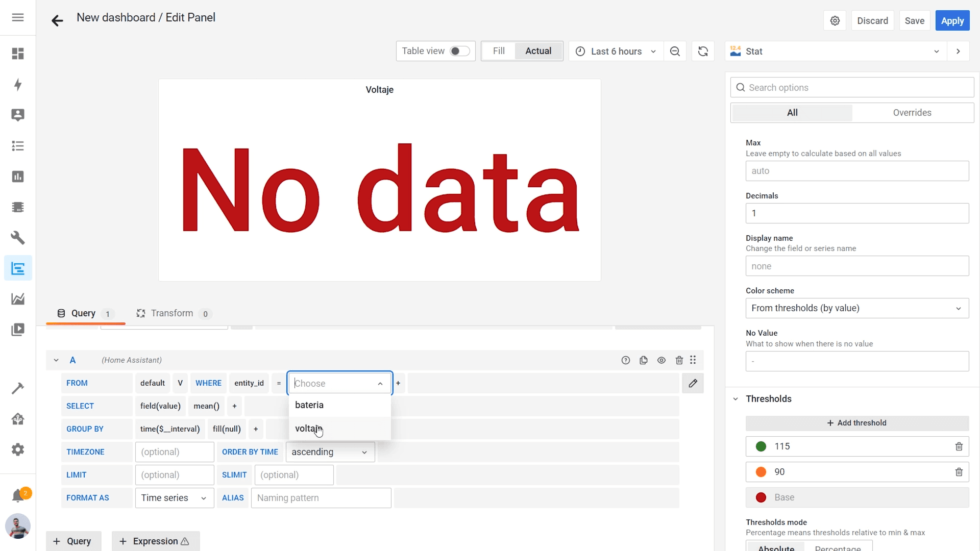Image resolution: width=980 pixels, height=551 pixels.
Task: Open the Last 6 hours time picker
Action: (616, 51)
